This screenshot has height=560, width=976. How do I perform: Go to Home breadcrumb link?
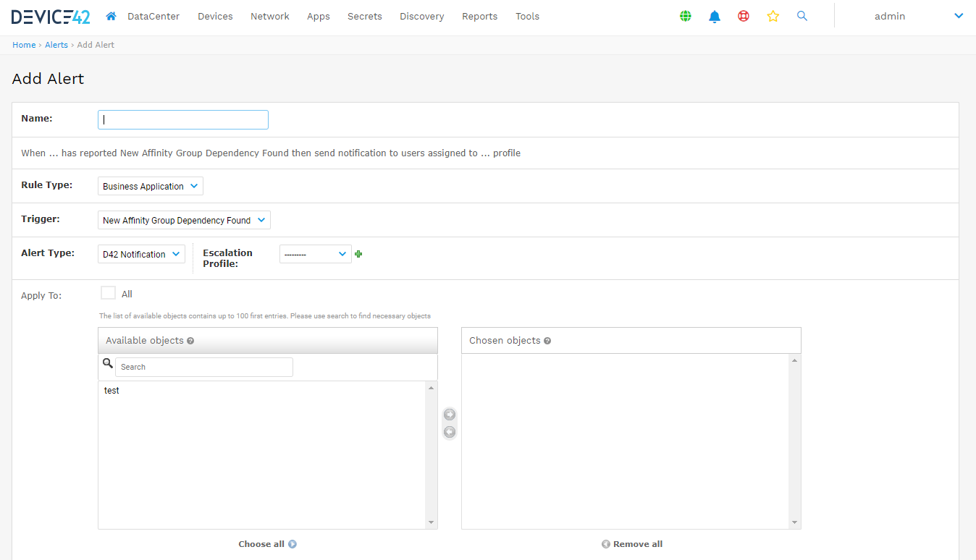[x=24, y=45]
